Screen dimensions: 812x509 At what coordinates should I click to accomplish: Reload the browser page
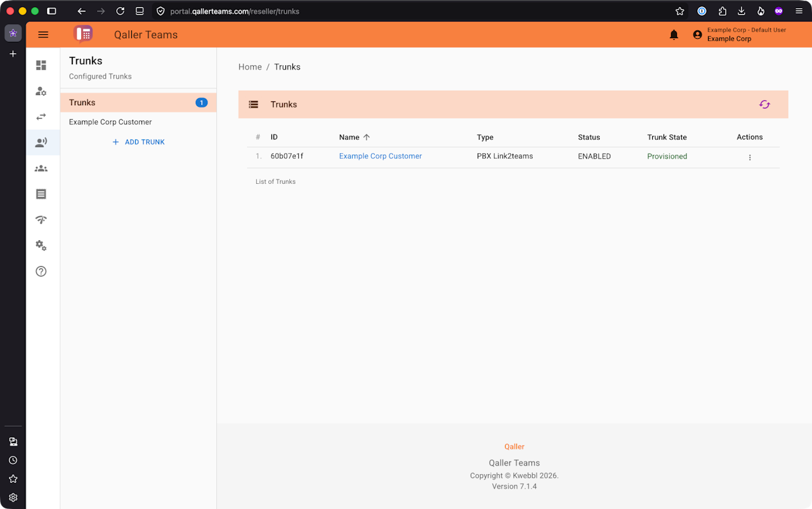click(121, 11)
